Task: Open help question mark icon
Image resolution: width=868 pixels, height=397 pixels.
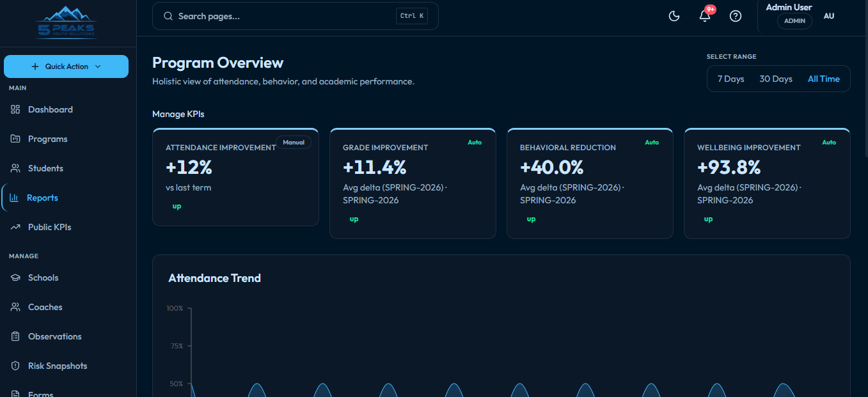Action: (x=736, y=16)
